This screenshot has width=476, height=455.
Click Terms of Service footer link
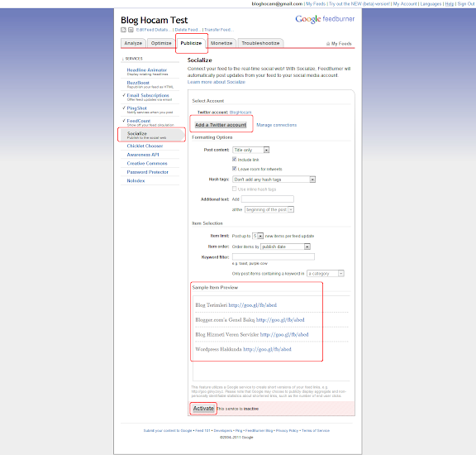tap(316, 431)
